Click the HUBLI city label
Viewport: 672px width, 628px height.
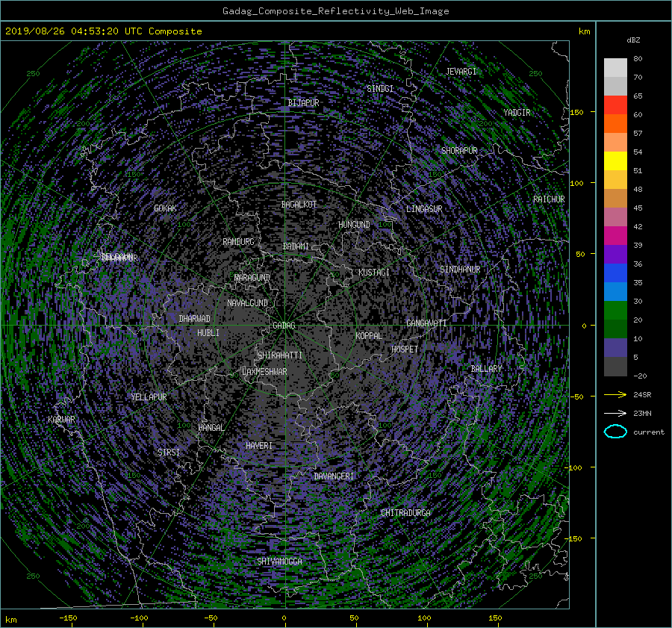pos(208,333)
